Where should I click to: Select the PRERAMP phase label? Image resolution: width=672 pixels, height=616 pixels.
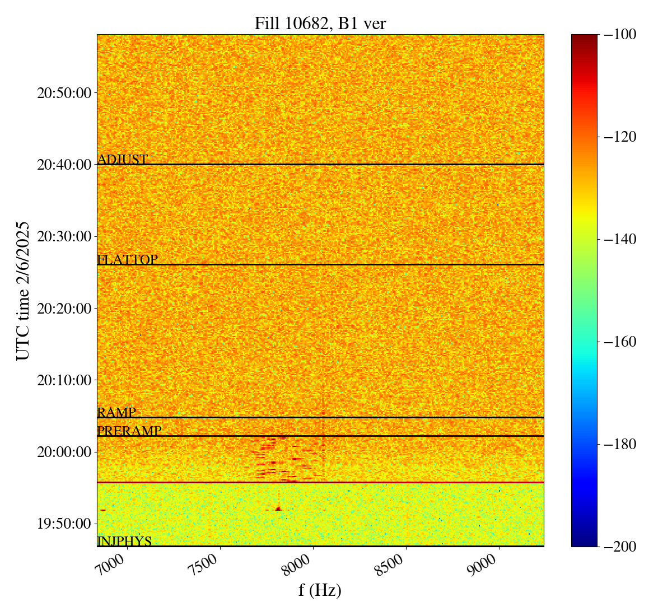129,431
